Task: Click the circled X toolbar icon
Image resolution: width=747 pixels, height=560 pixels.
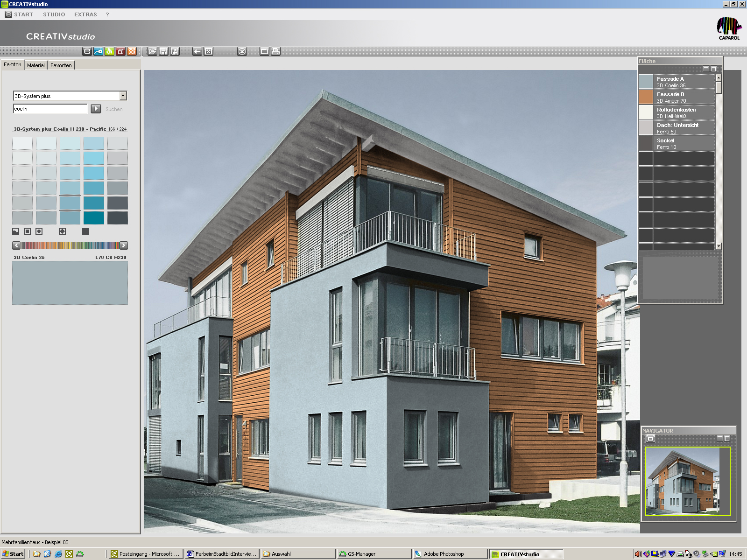Action: (242, 51)
